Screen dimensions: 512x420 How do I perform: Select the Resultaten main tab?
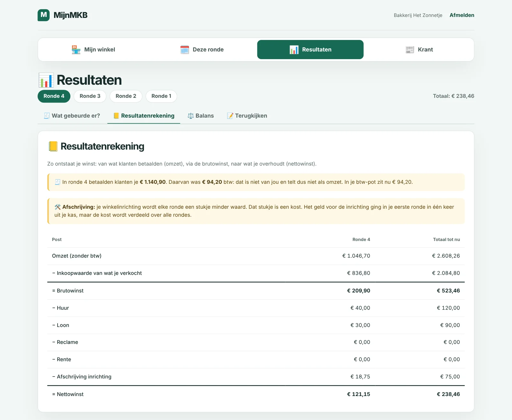[x=310, y=50]
